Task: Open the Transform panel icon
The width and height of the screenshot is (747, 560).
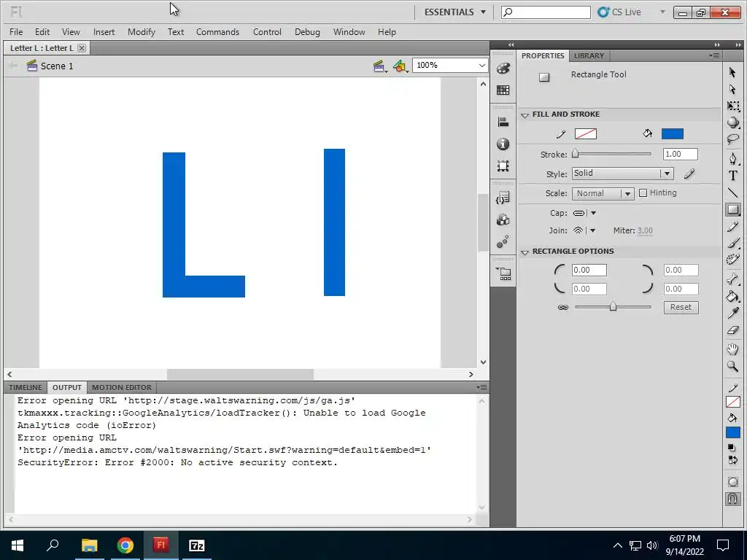Action: [x=503, y=166]
